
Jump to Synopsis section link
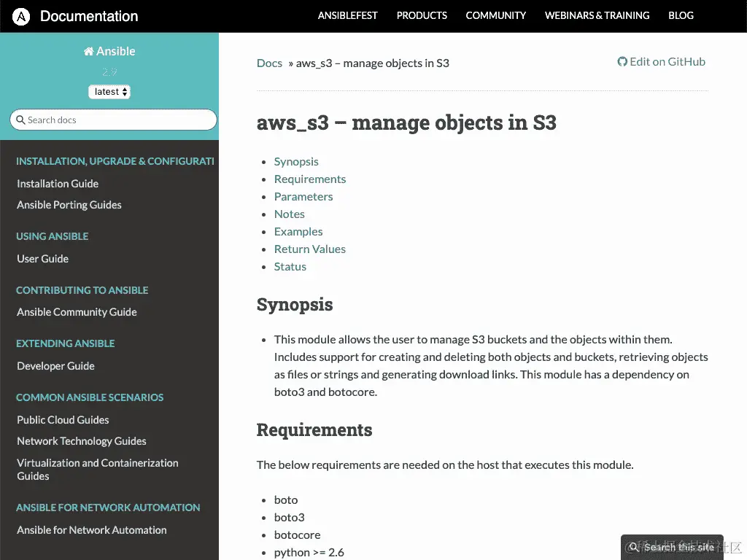tap(296, 162)
